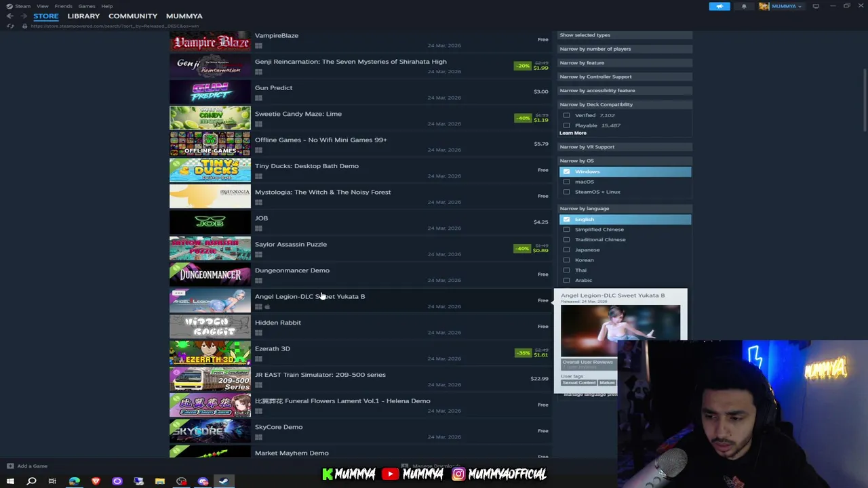868x488 pixels.
Task: Check the Deck Verified filter
Action: pos(566,115)
